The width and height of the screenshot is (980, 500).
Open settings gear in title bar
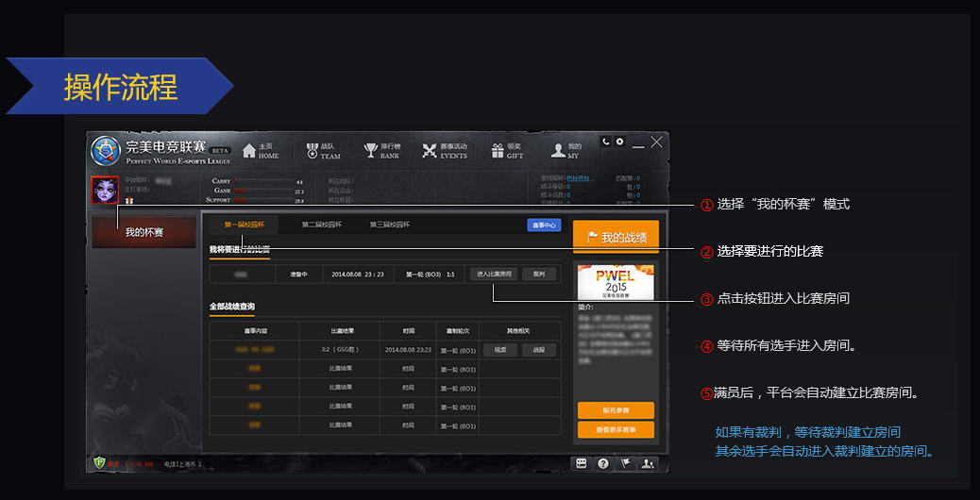pyautogui.click(x=620, y=142)
